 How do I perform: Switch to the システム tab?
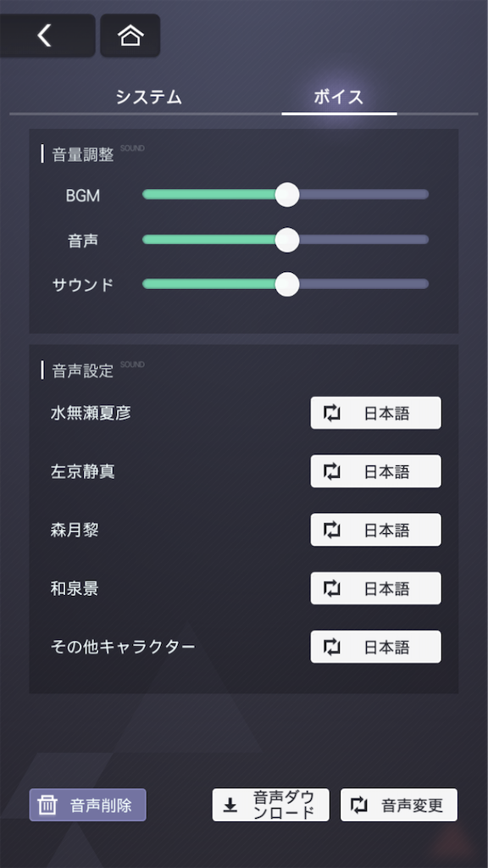click(x=149, y=97)
